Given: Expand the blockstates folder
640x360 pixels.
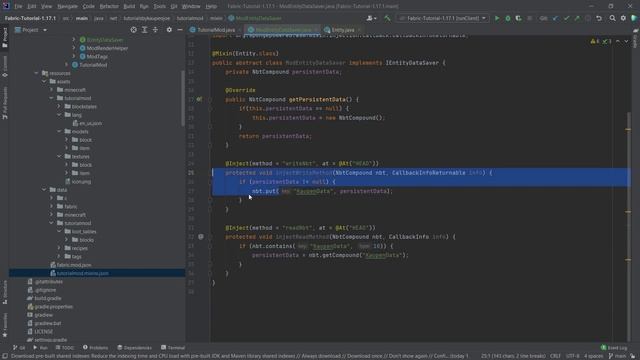Looking at the screenshot, I should [59, 107].
